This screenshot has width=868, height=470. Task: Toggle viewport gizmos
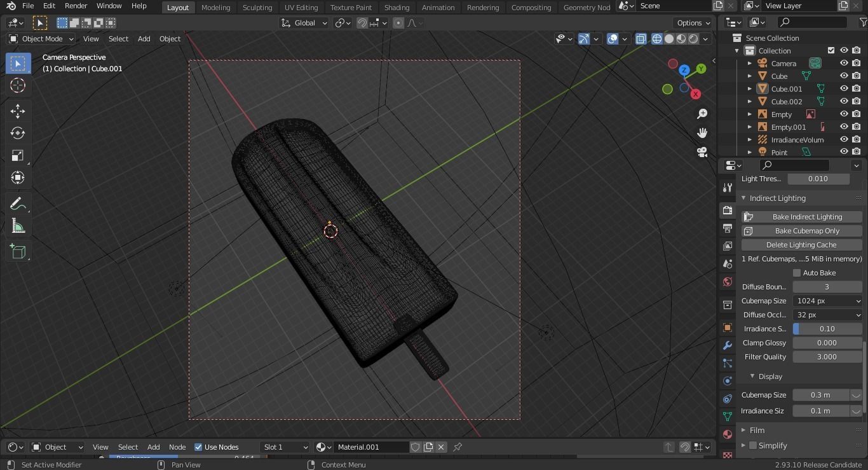584,39
